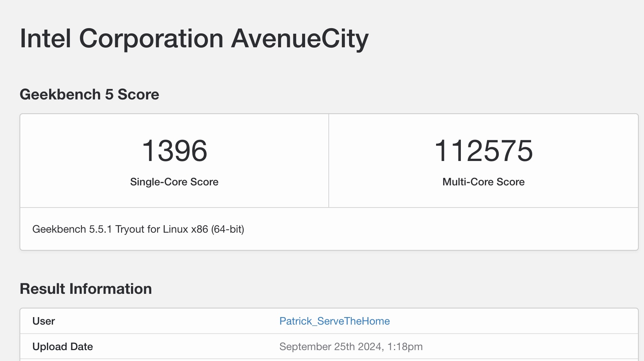Click the Result Information heading
The image size is (644, 361).
86,289
